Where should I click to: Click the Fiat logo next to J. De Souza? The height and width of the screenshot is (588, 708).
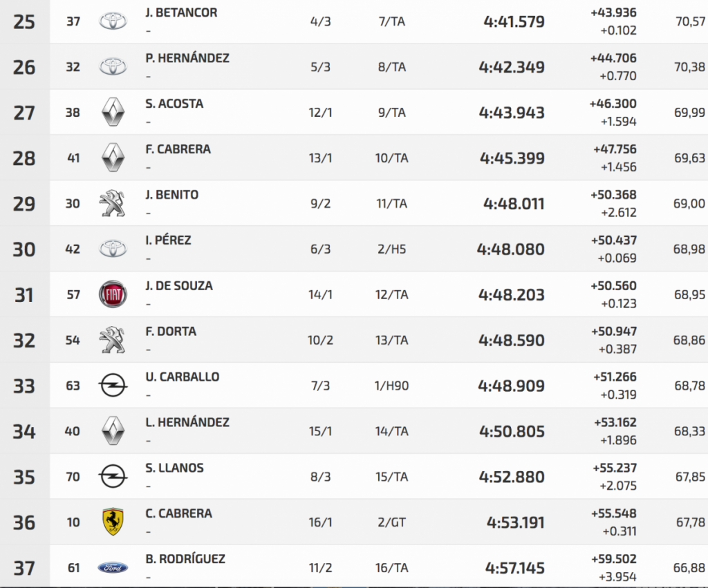[113, 294]
